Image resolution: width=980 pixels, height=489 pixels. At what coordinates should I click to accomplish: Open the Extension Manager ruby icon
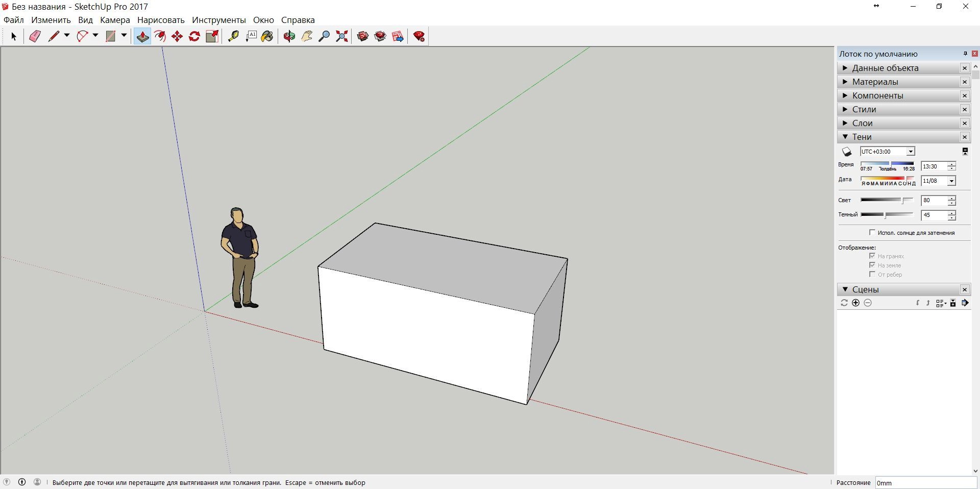[x=419, y=36]
